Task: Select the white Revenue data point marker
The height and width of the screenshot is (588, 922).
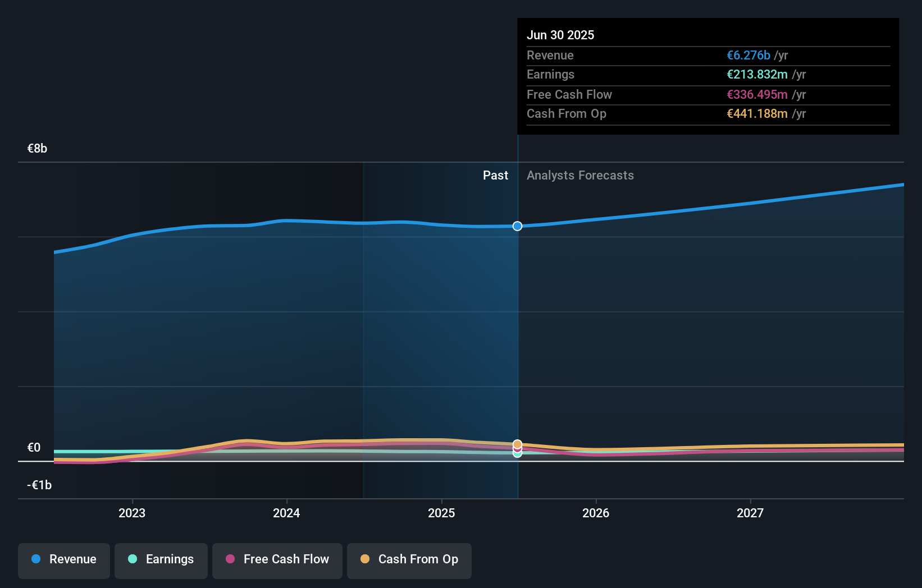Action: (x=517, y=226)
